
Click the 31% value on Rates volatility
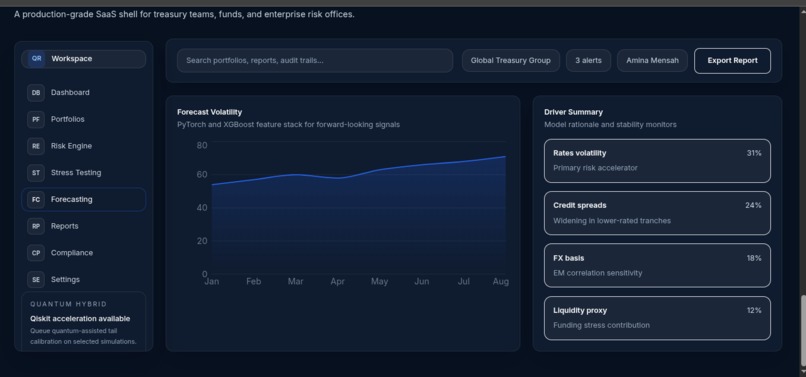[x=754, y=153]
